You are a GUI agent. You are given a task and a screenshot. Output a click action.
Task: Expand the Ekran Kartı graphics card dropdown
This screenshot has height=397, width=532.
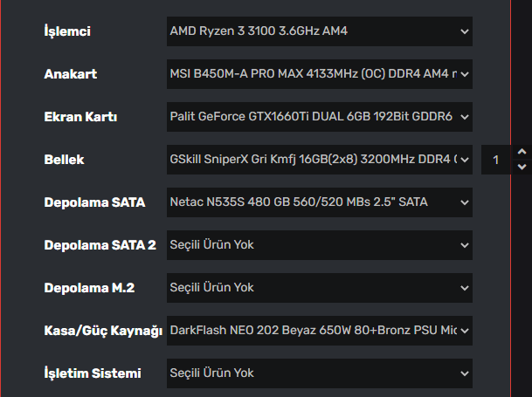point(319,117)
